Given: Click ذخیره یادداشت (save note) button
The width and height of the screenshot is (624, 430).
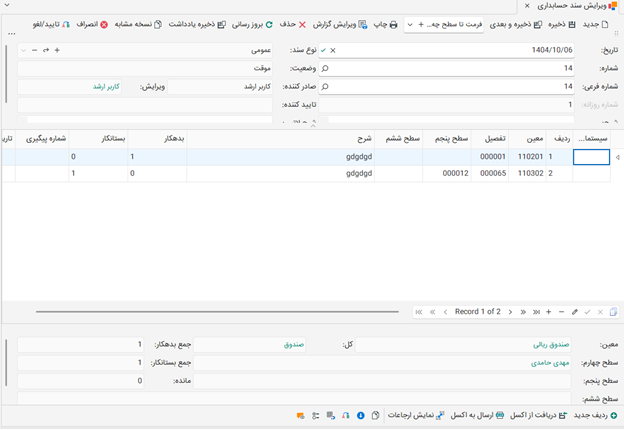Looking at the screenshot, I should [197, 25].
